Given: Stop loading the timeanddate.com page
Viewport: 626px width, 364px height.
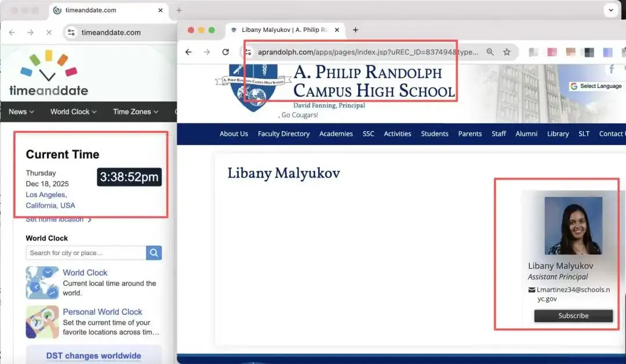Looking at the screenshot, I should 49,32.
